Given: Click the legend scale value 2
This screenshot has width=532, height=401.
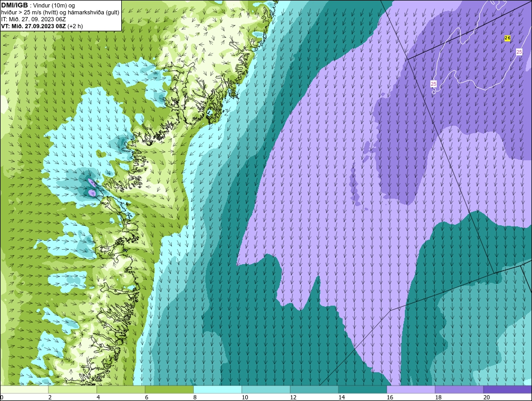Looking at the screenshot, I should [50, 397].
